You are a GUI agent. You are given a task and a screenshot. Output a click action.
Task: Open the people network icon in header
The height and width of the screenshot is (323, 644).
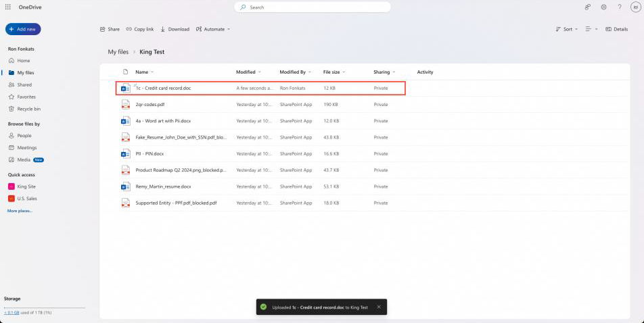pos(587,7)
